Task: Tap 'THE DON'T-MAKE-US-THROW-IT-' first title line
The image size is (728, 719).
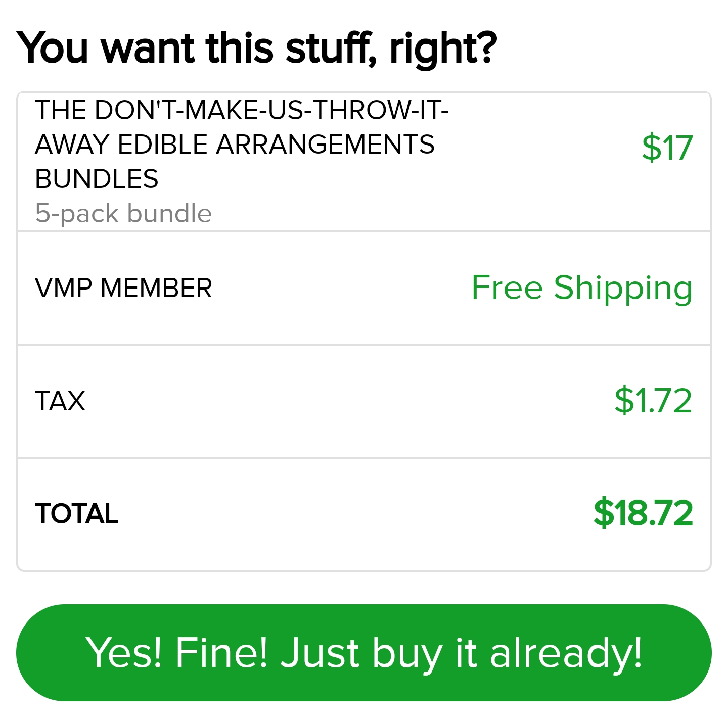Action: pyautogui.click(x=242, y=110)
